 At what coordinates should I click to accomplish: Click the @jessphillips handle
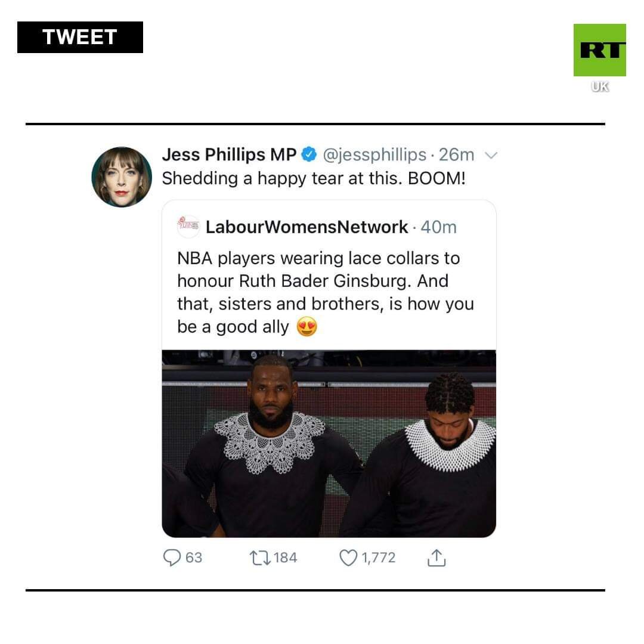click(374, 155)
